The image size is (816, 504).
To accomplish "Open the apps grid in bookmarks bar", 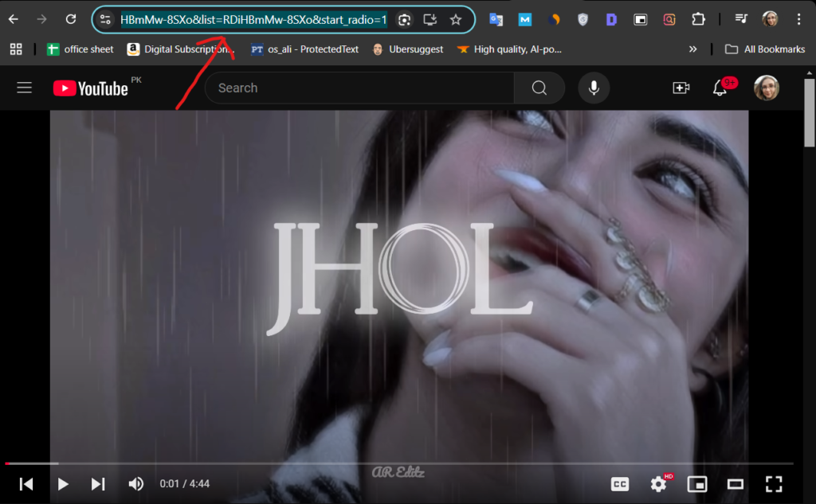I will click(x=16, y=49).
